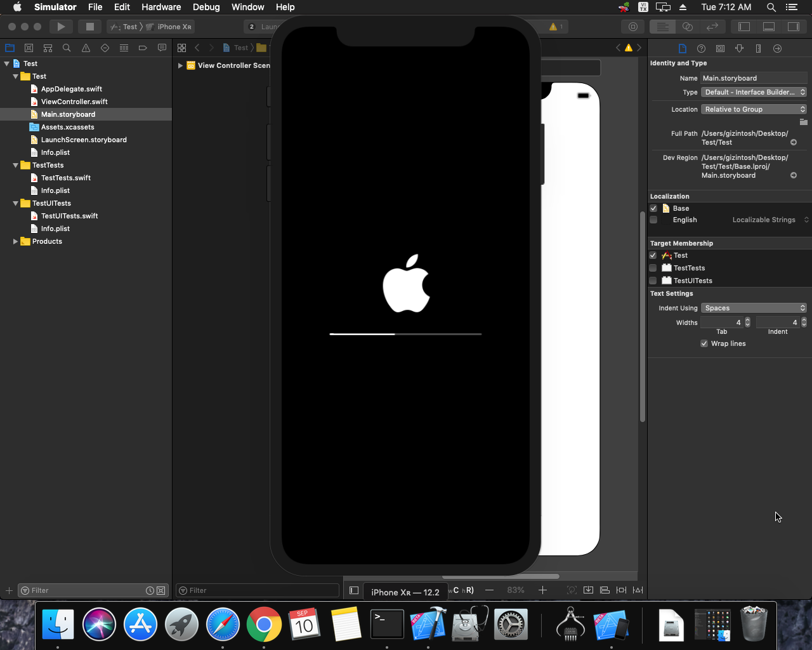Select LaunchScreen.storyboard file
This screenshot has width=812, height=650.
point(84,140)
